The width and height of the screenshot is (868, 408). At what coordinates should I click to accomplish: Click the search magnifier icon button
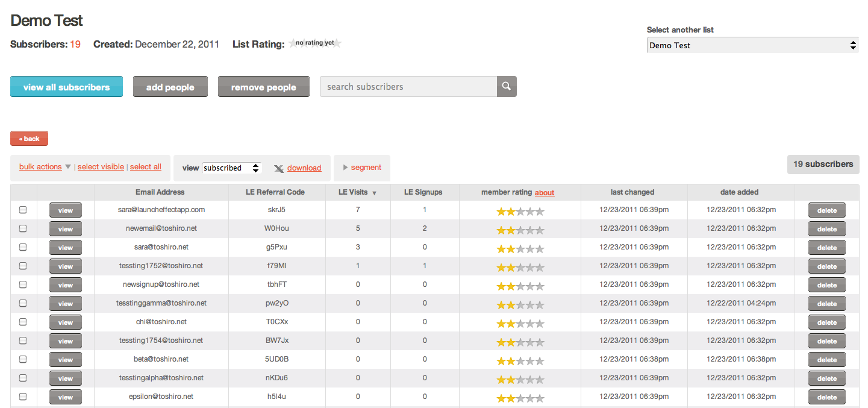[x=507, y=86]
